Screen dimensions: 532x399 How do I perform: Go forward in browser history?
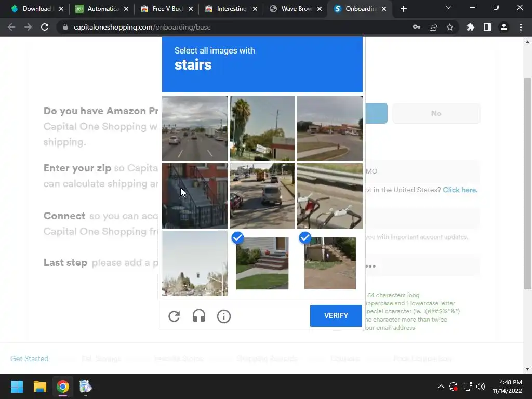click(x=28, y=27)
